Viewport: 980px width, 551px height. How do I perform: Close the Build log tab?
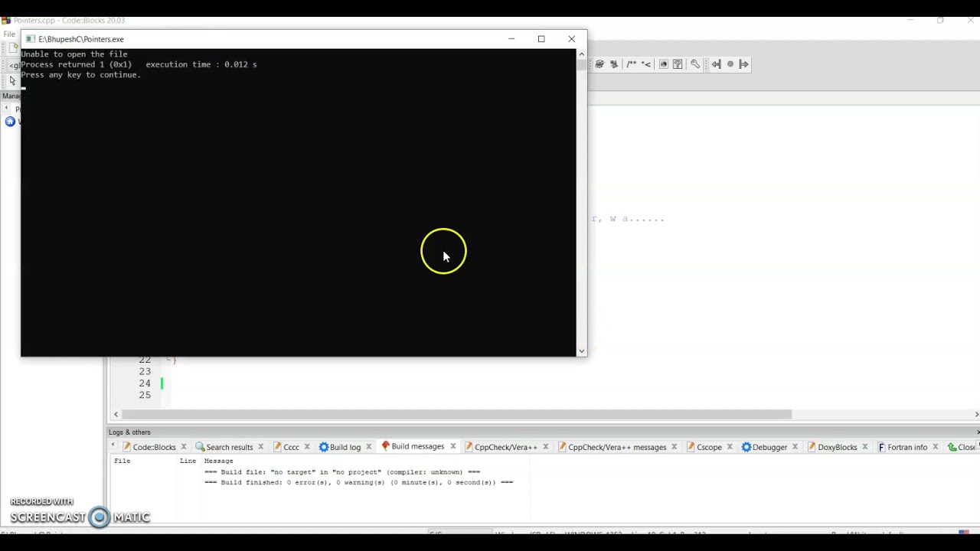point(368,447)
